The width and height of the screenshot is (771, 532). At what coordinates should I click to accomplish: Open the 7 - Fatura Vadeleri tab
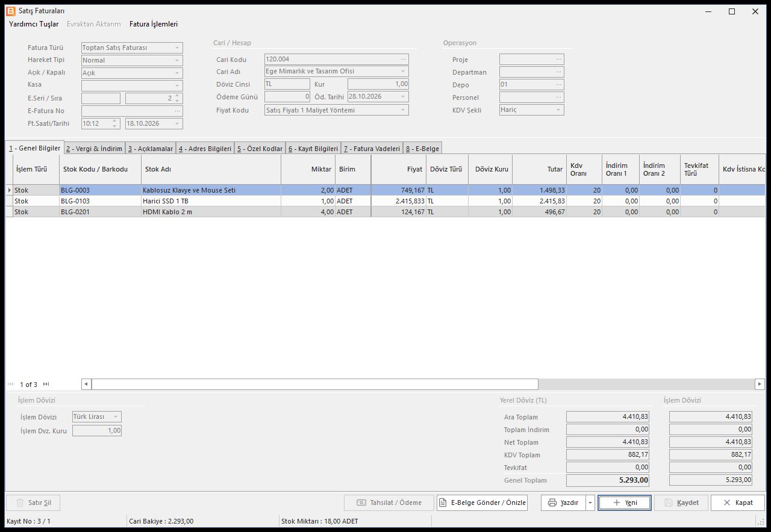point(372,148)
